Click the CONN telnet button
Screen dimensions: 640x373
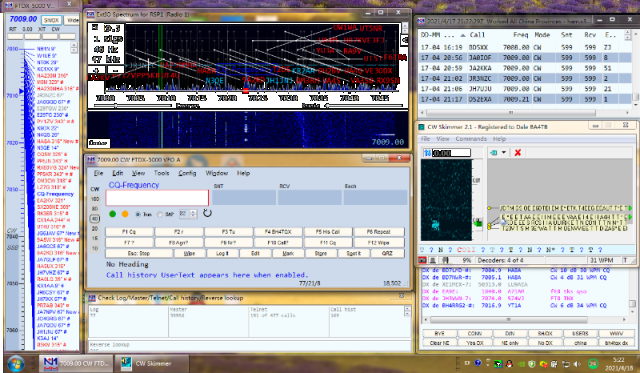click(x=475, y=333)
